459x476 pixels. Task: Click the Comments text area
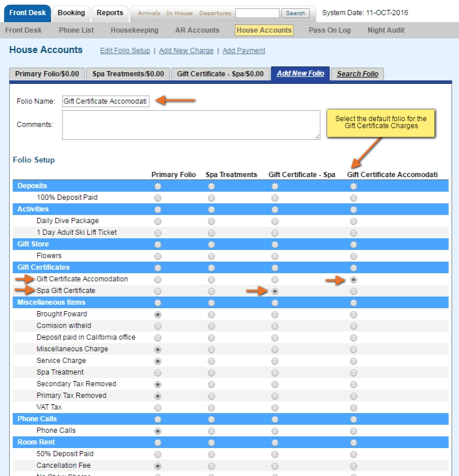click(x=191, y=125)
